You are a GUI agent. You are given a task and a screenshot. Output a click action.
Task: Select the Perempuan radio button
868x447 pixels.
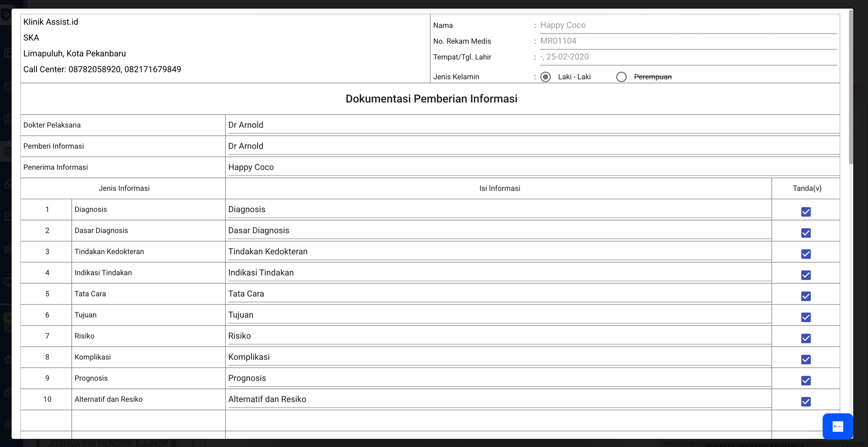click(621, 77)
